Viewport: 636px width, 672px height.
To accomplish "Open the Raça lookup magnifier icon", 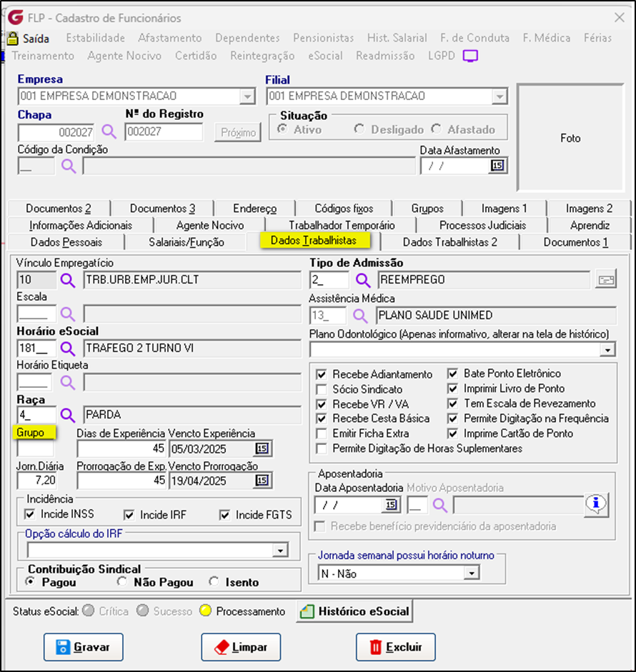I will tap(68, 415).
